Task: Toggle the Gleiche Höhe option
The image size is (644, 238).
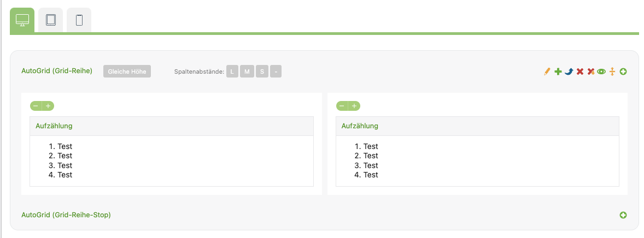Action: (x=127, y=72)
